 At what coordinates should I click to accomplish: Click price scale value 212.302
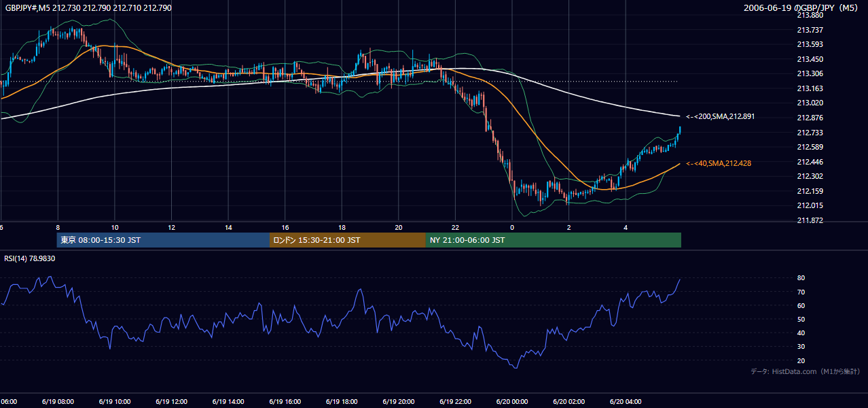809,176
